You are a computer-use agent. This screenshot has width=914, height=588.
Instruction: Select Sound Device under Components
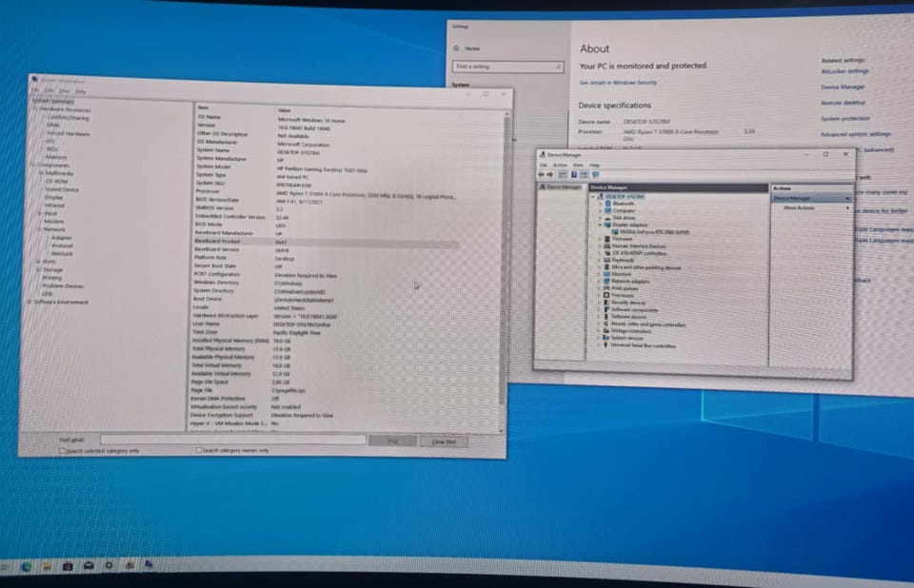pyautogui.click(x=62, y=189)
